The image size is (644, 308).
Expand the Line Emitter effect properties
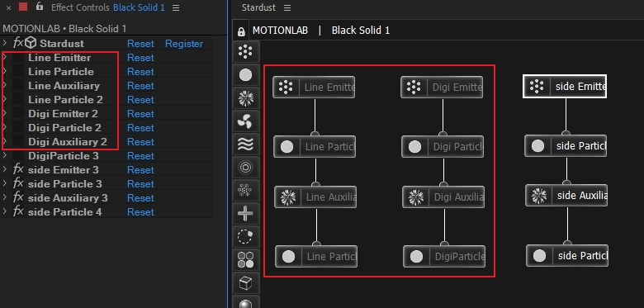pos(5,58)
